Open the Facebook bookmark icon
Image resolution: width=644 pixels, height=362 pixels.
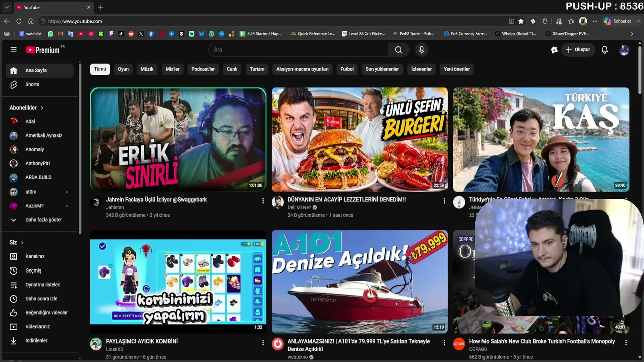tap(151, 34)
